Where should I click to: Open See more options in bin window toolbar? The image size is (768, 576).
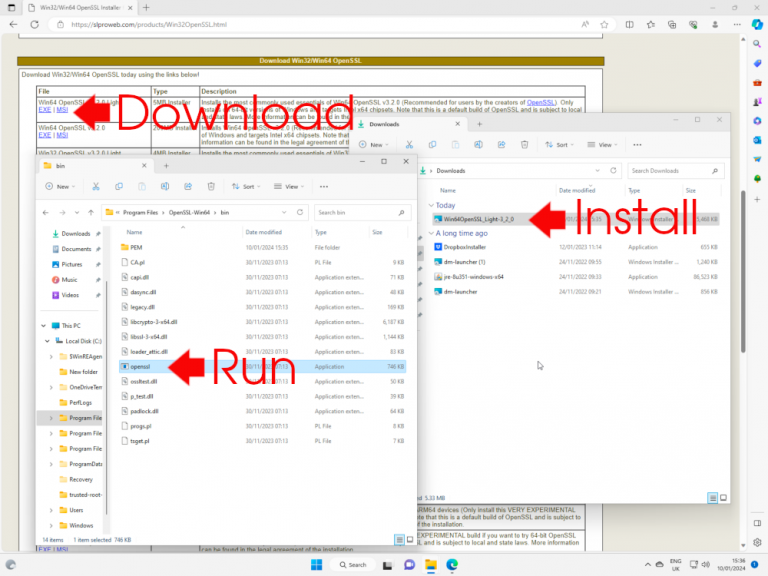point(324,187)
